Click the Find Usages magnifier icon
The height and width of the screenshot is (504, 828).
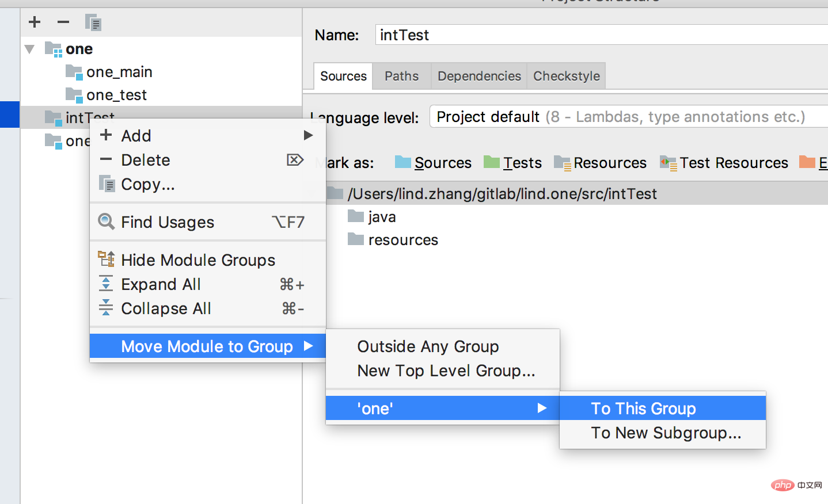click(x=107, y=222)
